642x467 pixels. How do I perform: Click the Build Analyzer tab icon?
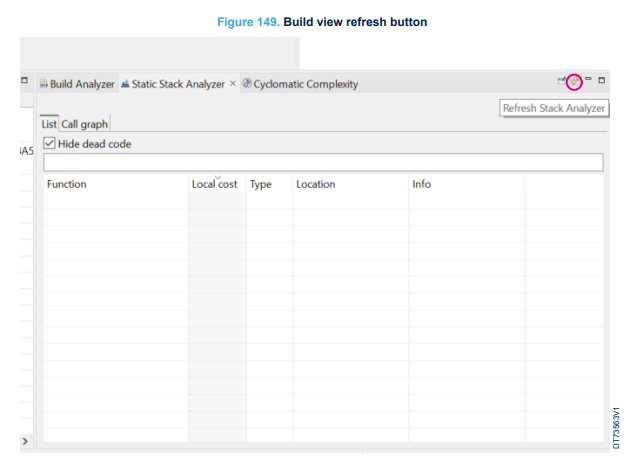44,84
